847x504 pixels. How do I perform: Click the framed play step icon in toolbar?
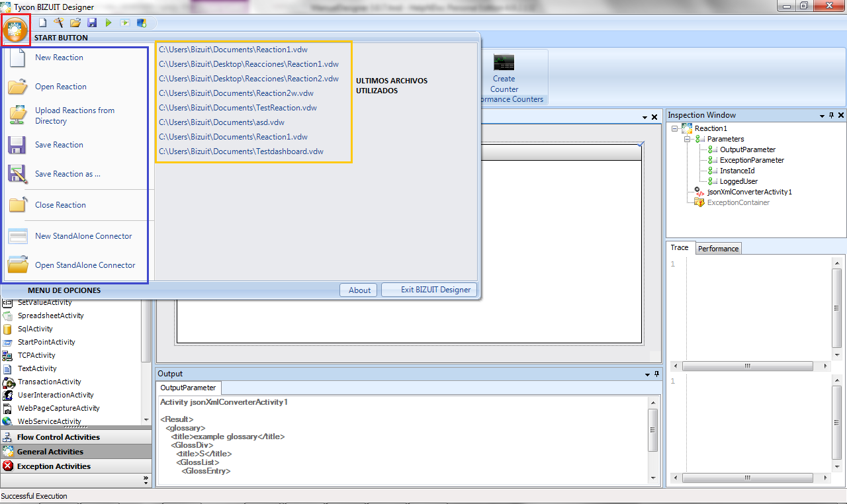point(125,23)
